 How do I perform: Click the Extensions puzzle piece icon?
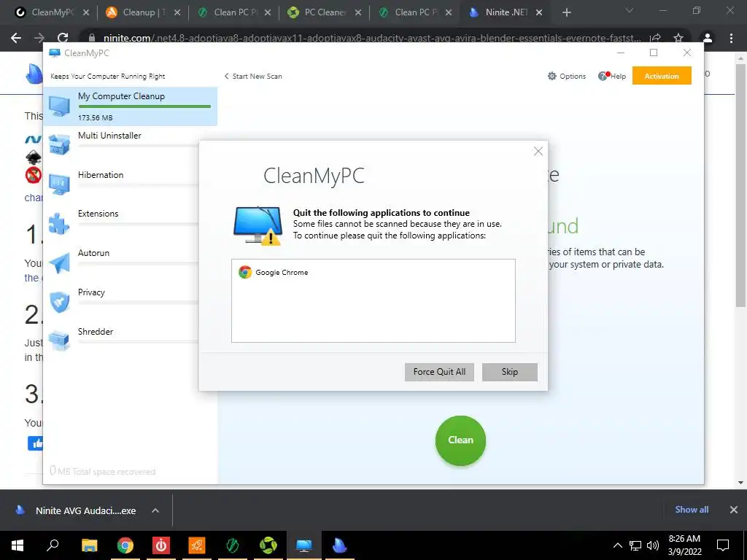(x=59, y=223)
